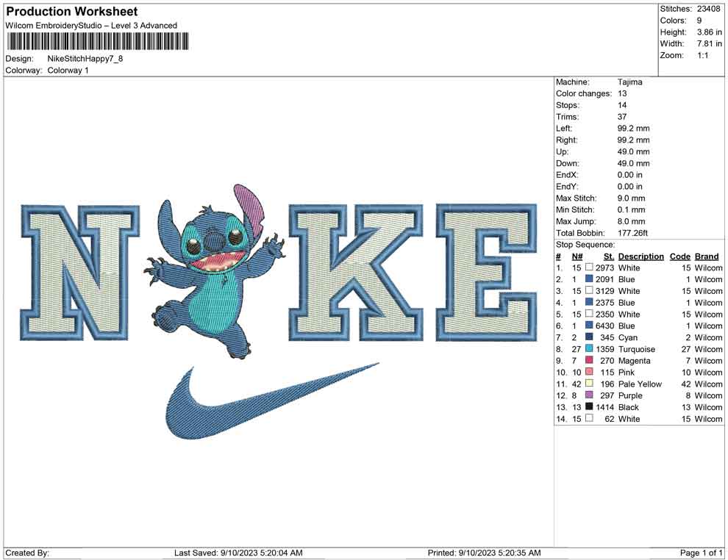Click the dark Cyan swatch in row 7
728x560 pixels.
589,337
